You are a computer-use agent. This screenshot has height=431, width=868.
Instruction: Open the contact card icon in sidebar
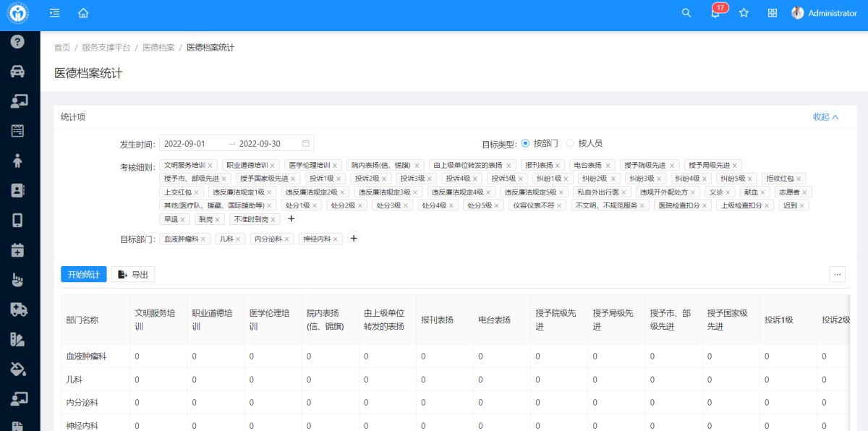pos(18,190)
